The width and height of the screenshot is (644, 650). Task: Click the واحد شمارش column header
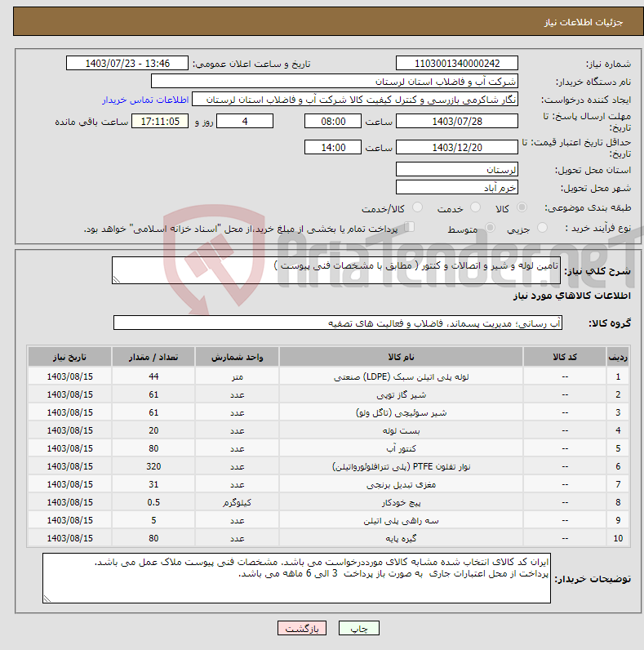tap(237, 357)
